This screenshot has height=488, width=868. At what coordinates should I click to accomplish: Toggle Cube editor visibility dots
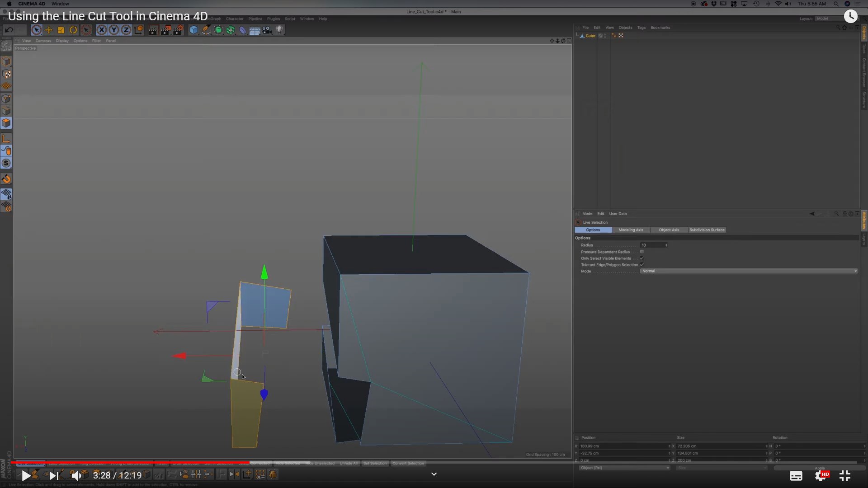[605, 36]
